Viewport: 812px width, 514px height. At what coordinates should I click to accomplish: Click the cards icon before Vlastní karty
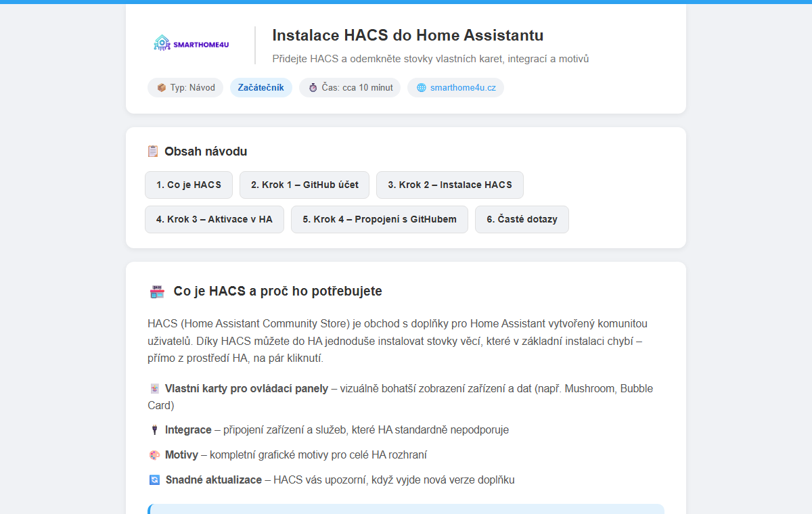click(154, 389)
